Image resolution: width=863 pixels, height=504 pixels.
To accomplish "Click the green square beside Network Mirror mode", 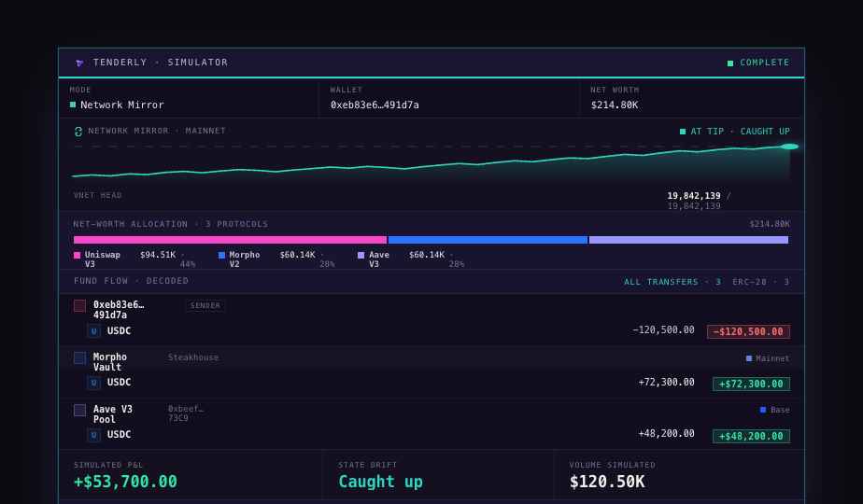I will pyautogui.click(x=73, y=105).
